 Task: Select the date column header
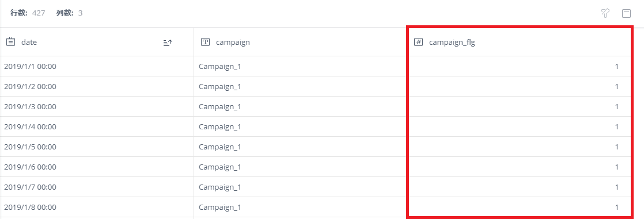[x=97, y=42]
